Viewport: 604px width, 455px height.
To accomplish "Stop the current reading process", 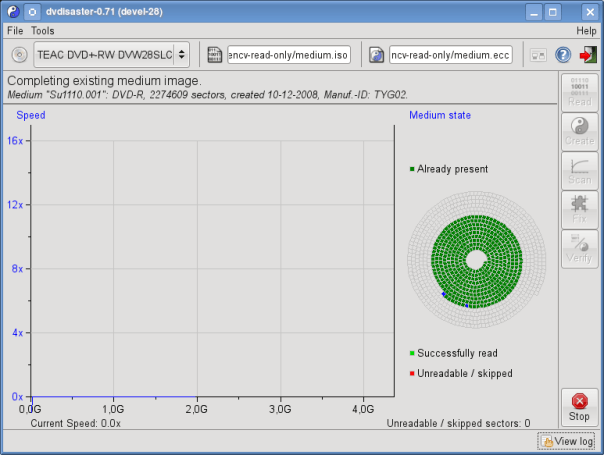I will click(x=579, y=406).
